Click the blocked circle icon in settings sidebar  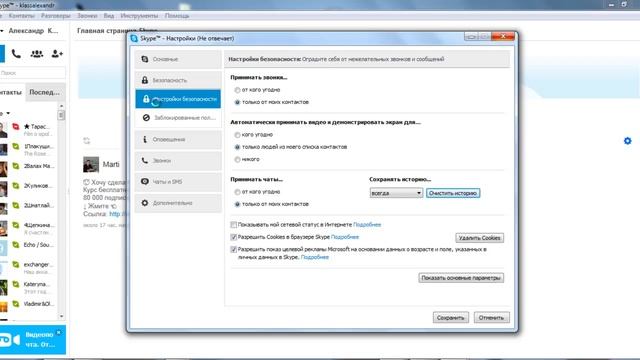[x=146, y=118]
